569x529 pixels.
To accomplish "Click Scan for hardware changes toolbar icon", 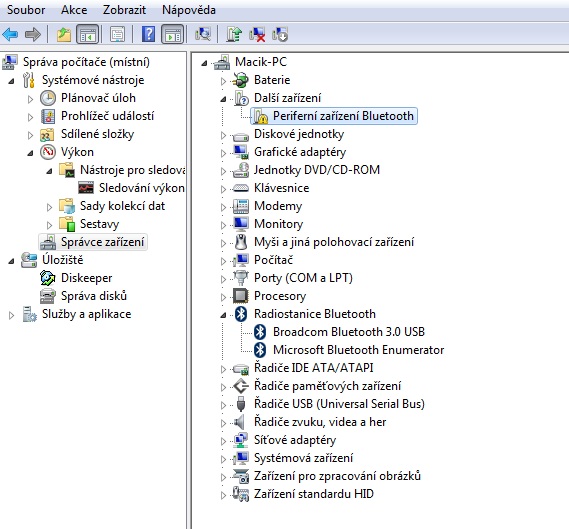I will [202, 35].
